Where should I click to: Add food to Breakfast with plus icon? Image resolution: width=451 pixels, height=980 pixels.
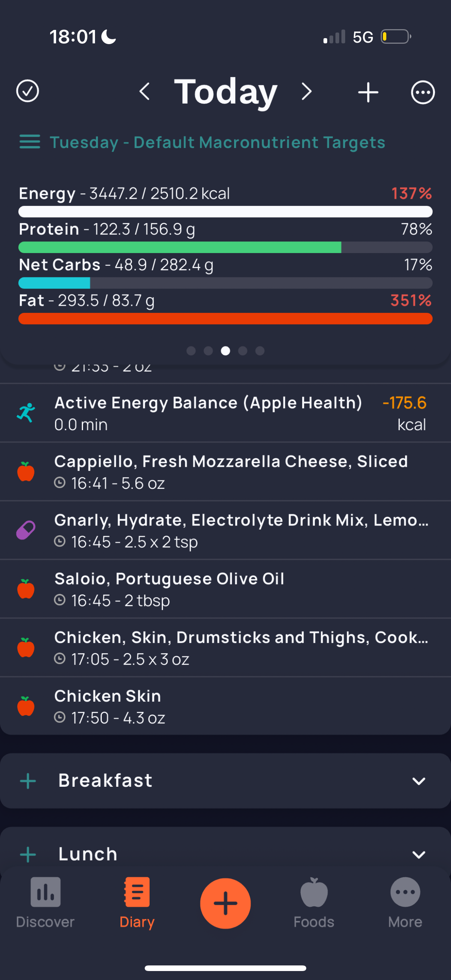pyautogui.click(x=28, y=782)
